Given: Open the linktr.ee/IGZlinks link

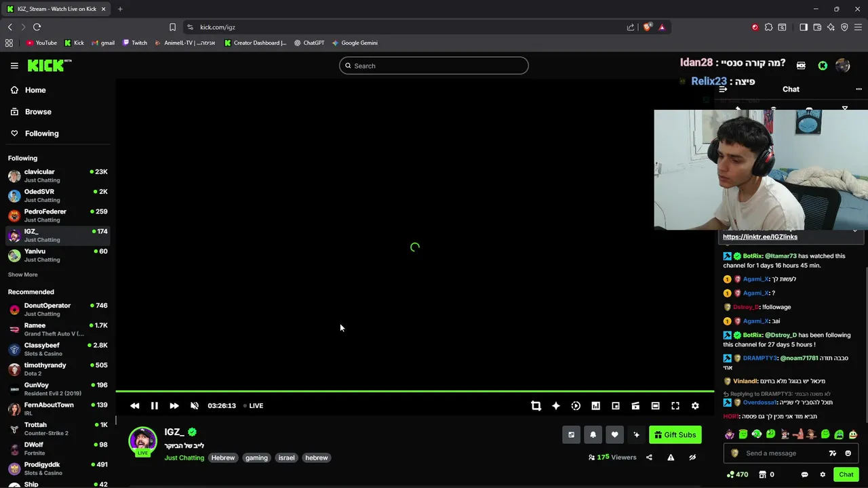Looking at the screenshot, I should [x=759, y=237].
